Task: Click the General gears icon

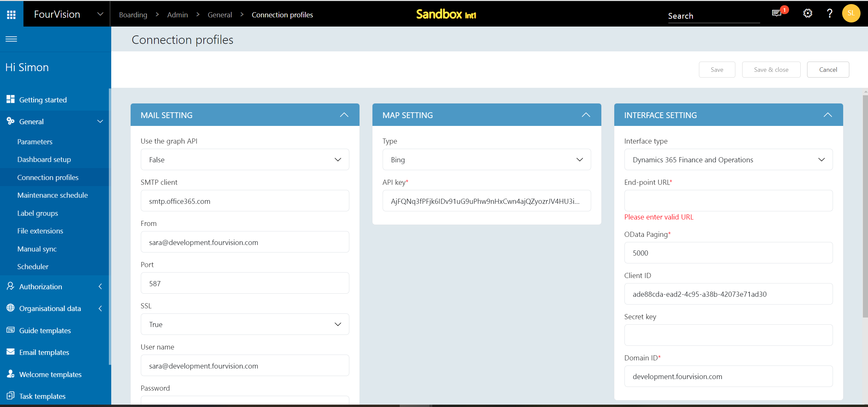Action: 11,121
